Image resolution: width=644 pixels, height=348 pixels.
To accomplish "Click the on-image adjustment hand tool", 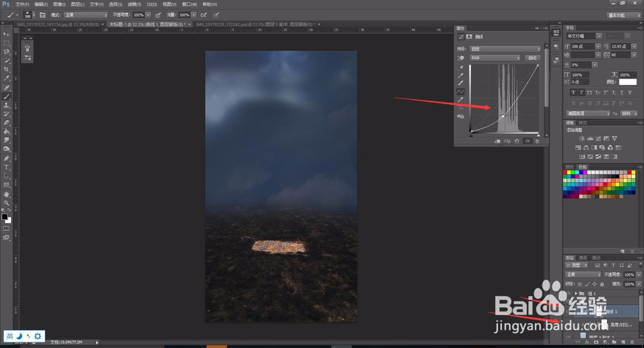I will tap(461, 58).
